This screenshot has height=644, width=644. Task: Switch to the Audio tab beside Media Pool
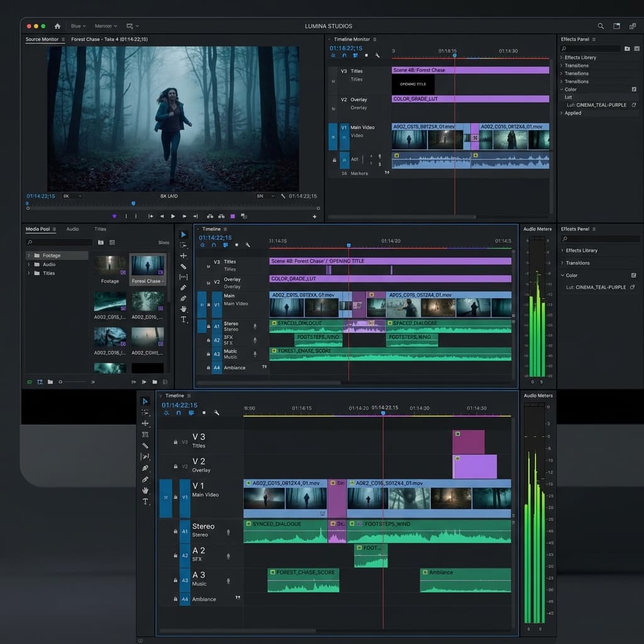[x=73, y=229]
